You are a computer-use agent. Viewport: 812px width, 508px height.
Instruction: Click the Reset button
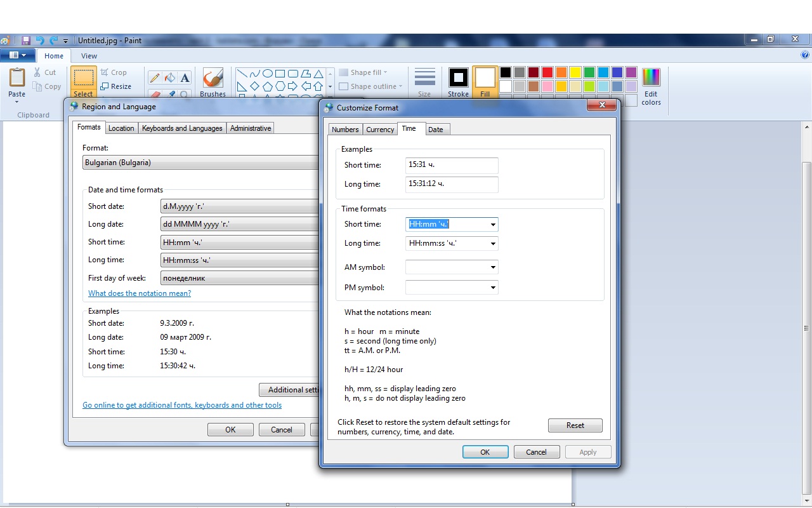coord(575,425)
